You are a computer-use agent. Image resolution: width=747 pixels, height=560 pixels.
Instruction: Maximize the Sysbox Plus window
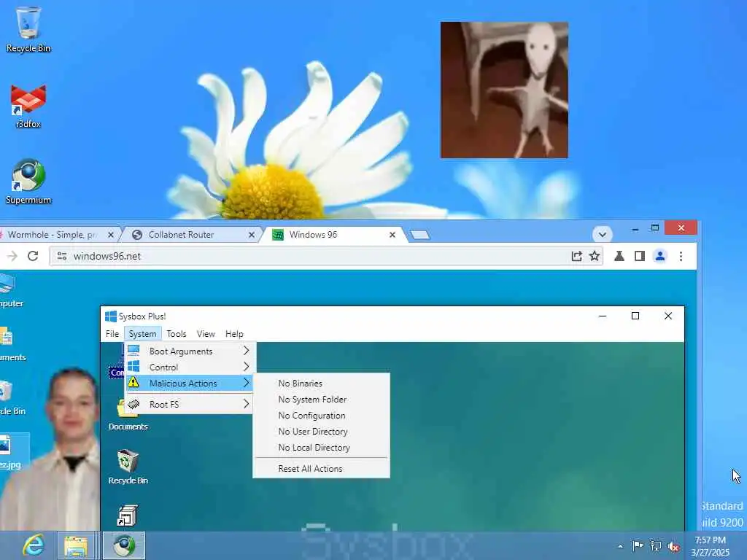click(635, 316)
